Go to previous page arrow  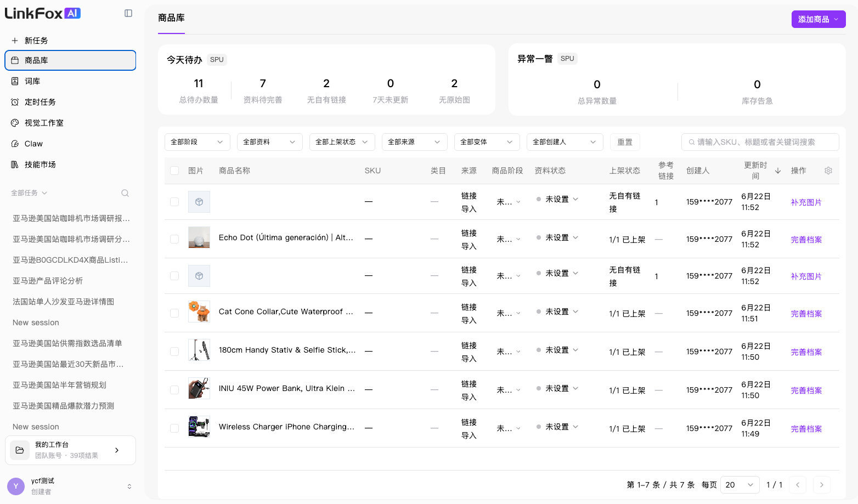tap(798, 485)
